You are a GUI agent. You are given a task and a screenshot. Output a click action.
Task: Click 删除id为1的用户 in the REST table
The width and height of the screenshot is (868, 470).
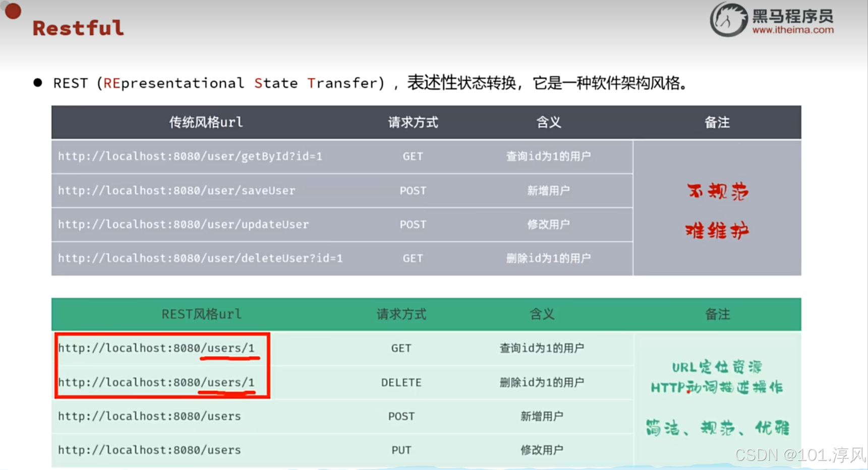tap(542, 383)
